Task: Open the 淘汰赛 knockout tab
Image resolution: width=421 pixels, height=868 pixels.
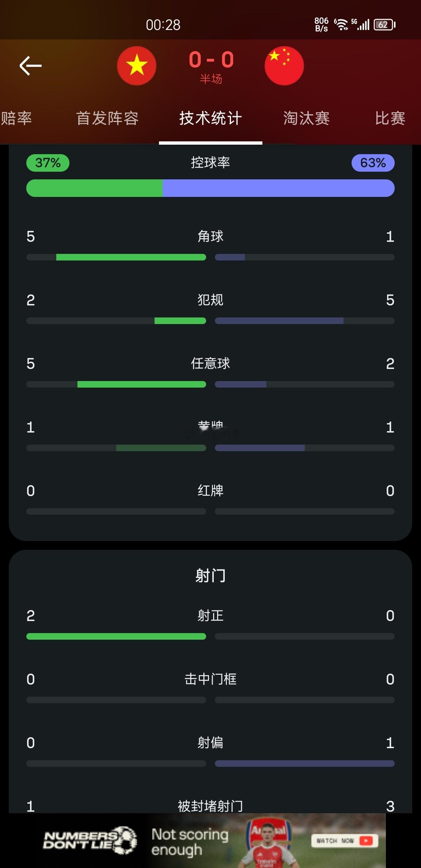Action: pyautogui.click(x=306, y=118)
